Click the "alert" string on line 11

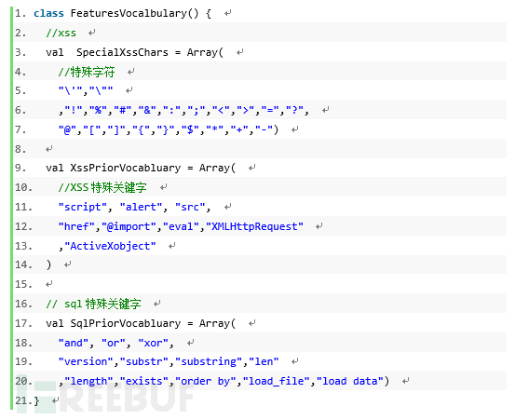tap(141, 208)
